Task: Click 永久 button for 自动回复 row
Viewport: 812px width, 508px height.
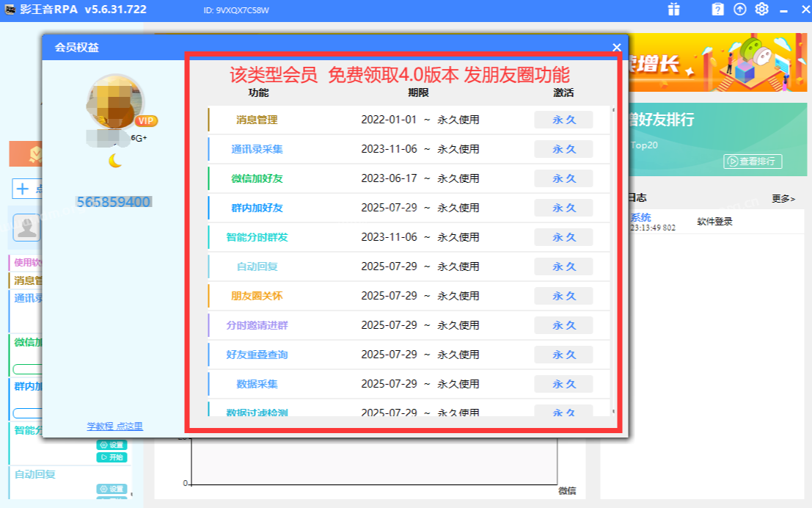Action: (563, 266)
